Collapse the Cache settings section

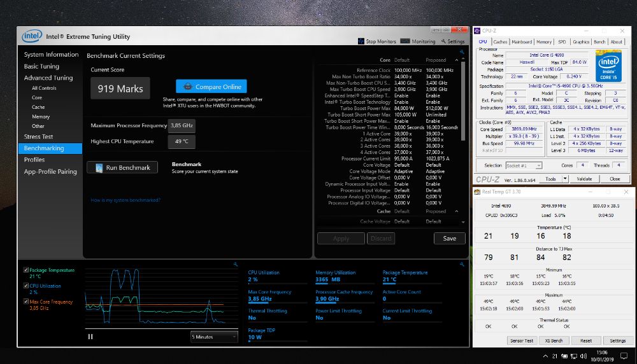457,211
